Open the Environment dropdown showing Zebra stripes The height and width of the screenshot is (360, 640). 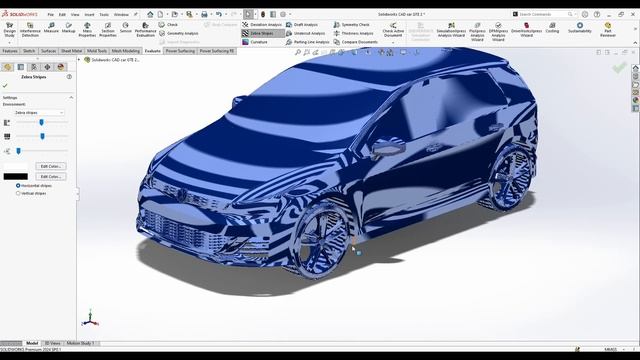pyautogui.click(x=39, y=112)
